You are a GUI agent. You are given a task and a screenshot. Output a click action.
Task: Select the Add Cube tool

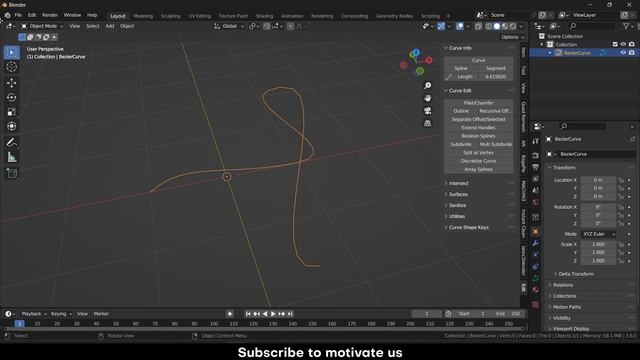point(11,173)
